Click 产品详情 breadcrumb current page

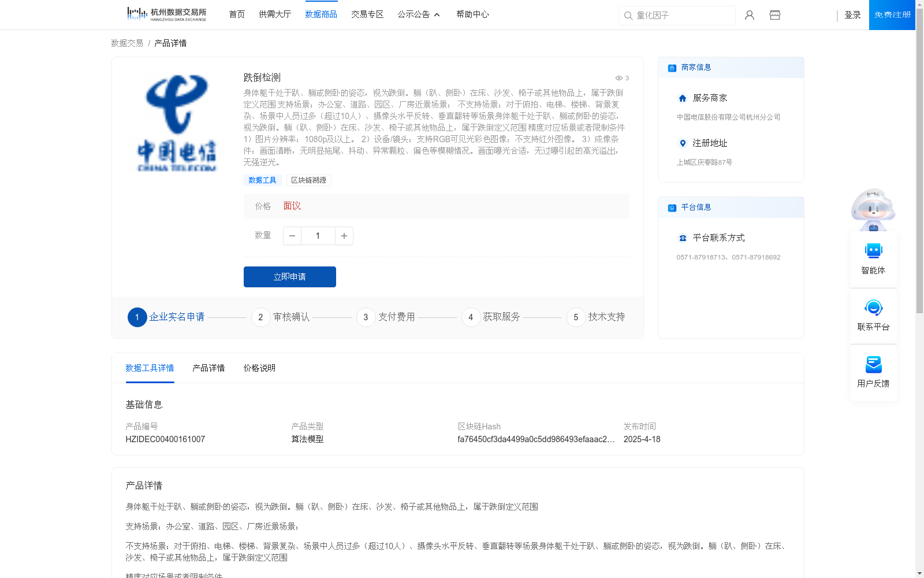tap(170, 43)
